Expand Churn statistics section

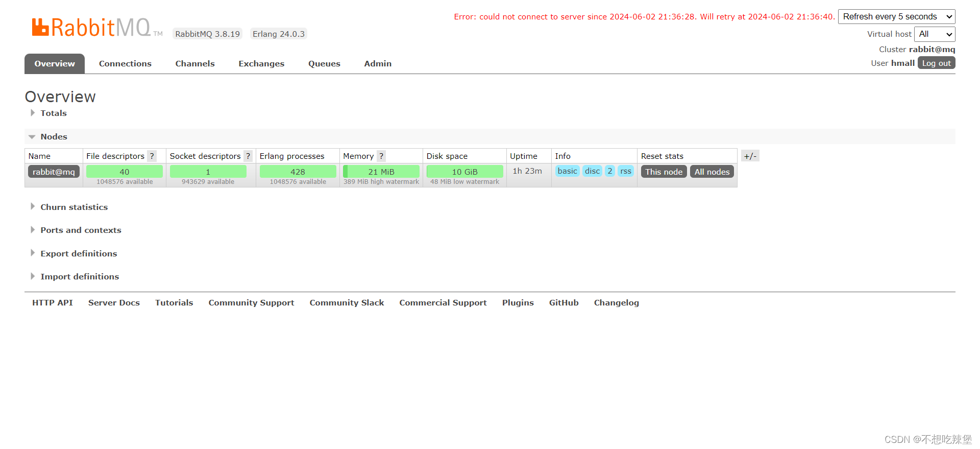pyautogui.click(x=74, y=207)
